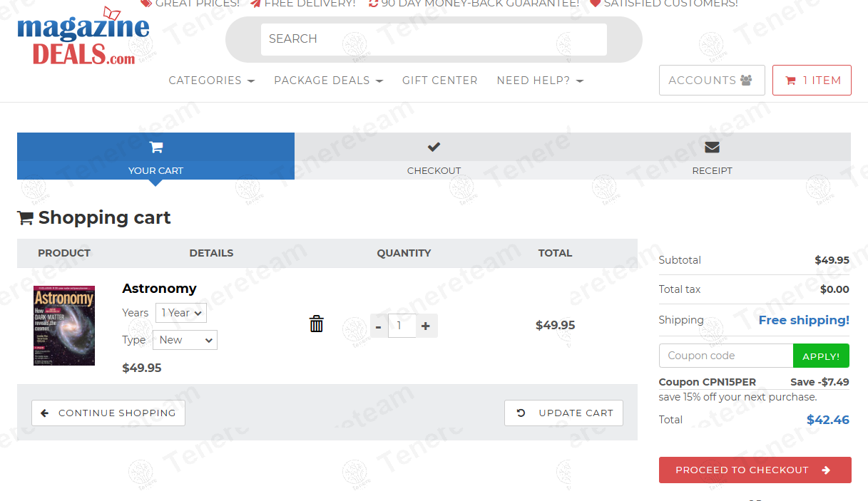
Task: Open the Years dropdown showing 1 Year
Action: (181, 313)
